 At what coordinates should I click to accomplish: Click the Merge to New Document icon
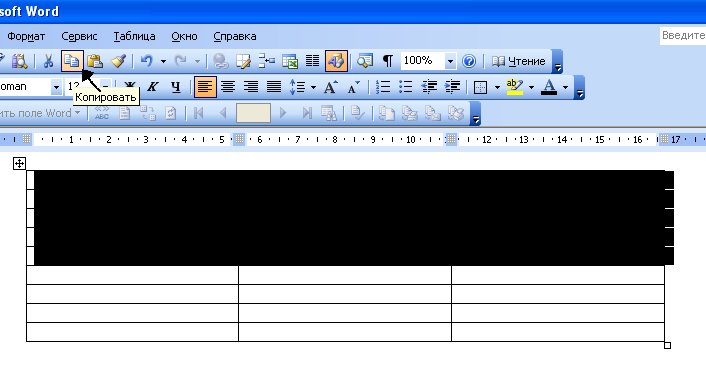(x=387, y=113)
